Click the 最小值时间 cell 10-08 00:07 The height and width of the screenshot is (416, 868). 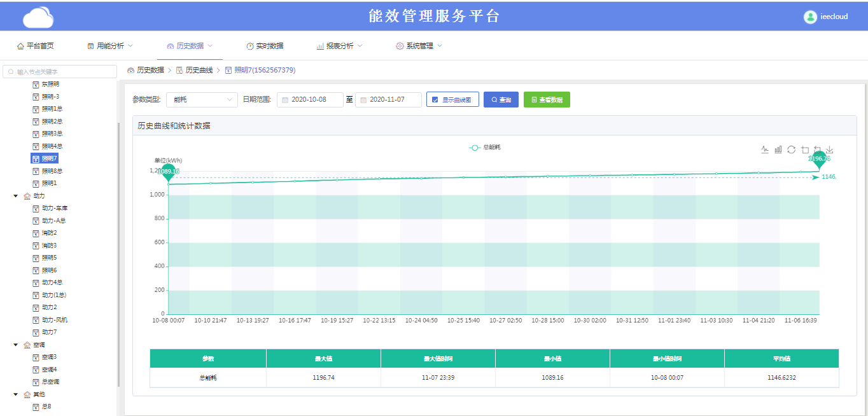point(667,377)
